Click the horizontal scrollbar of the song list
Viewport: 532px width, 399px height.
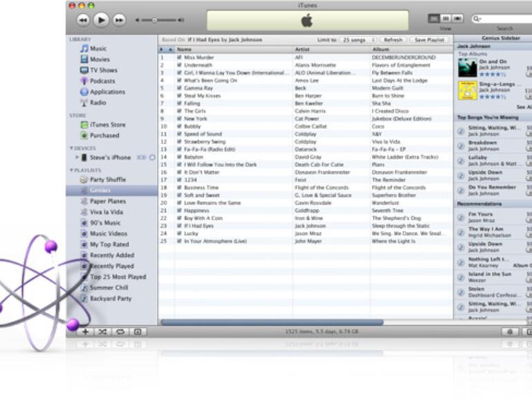pyautogui.click(x=272, y=322)
